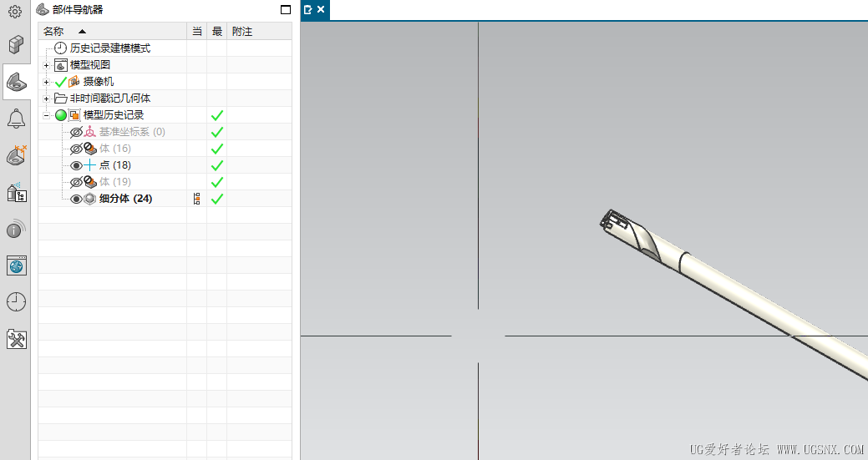Screen dimensions: 868x460
Task: Select 点 (18) feature
Action: pyautogui.click(x=115, y=164)
